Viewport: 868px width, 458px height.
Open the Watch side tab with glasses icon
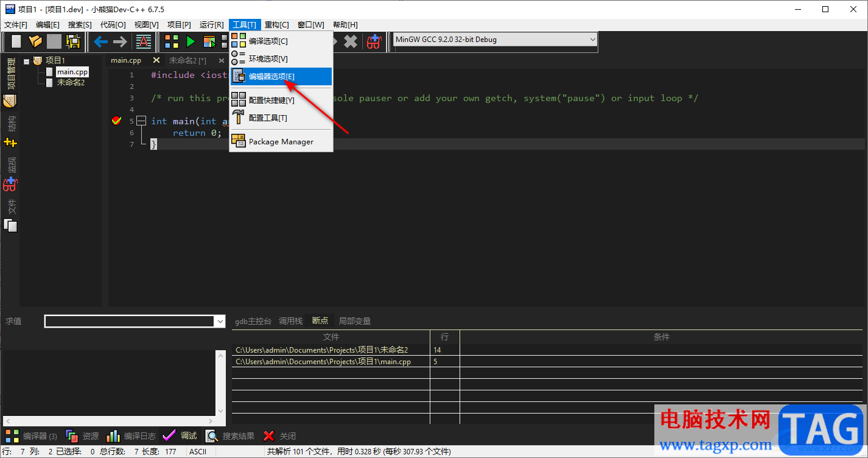pos(10,174)
